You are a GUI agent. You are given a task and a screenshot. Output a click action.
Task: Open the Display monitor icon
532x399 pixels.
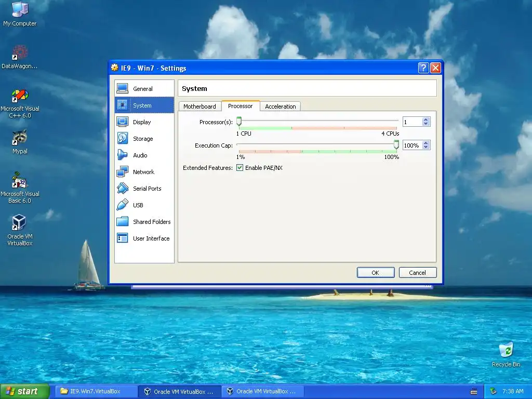pyautogui.click(x=122, y=122)
